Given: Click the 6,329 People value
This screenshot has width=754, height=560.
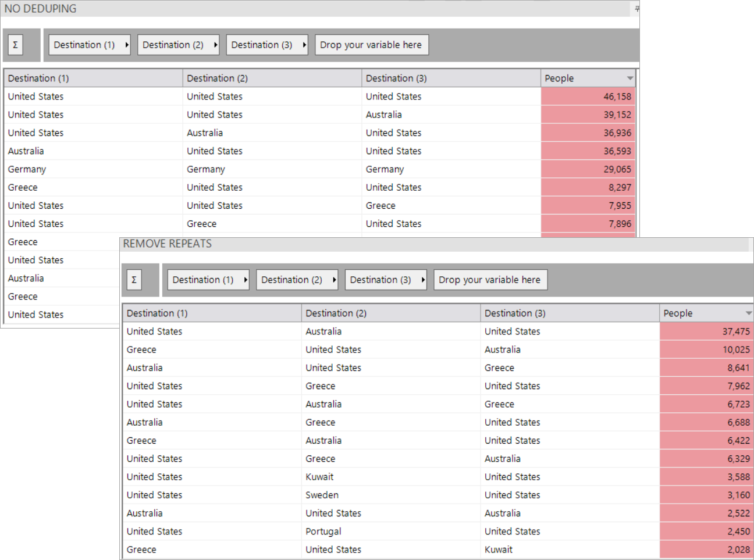Looking at the screenshot, I should [738, 459].
